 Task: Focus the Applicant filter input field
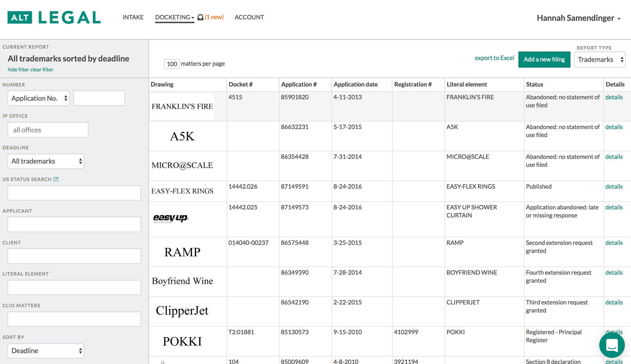click(74, 224)
